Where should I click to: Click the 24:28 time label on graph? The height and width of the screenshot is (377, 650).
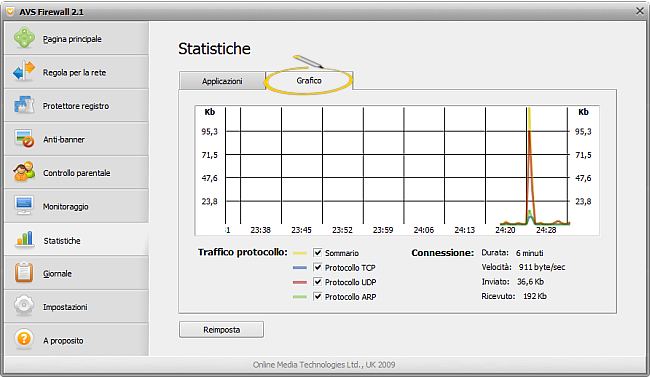point(546,230)
